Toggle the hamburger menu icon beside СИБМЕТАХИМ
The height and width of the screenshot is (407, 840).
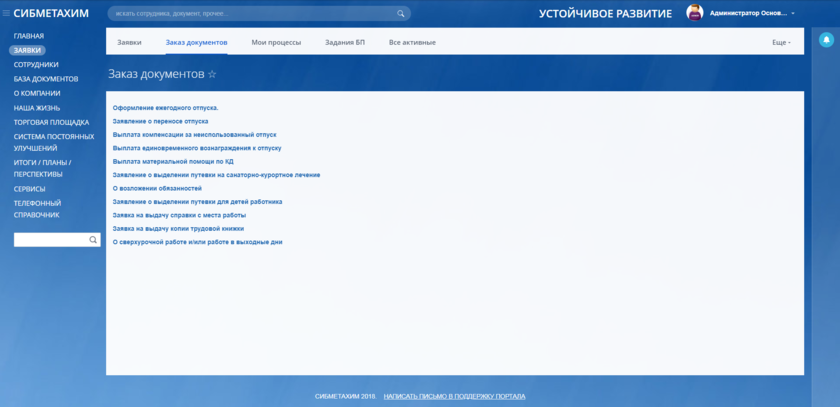(6, 13)
